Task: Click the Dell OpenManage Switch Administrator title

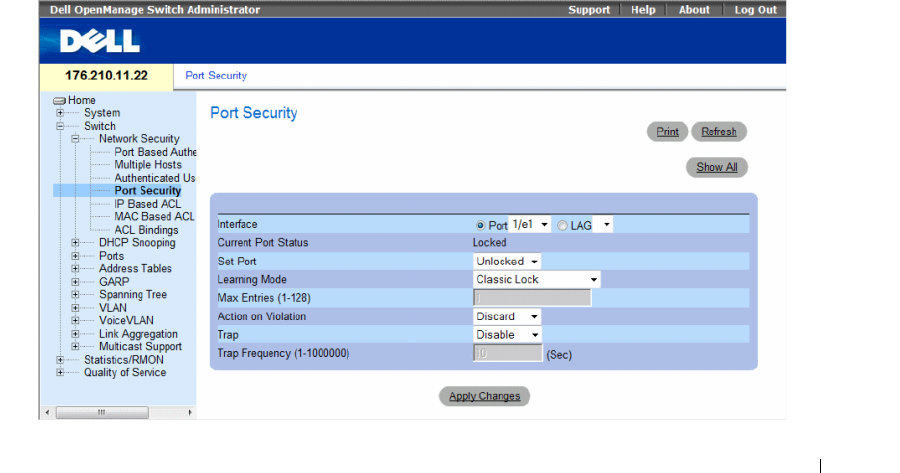Action: 155,10
